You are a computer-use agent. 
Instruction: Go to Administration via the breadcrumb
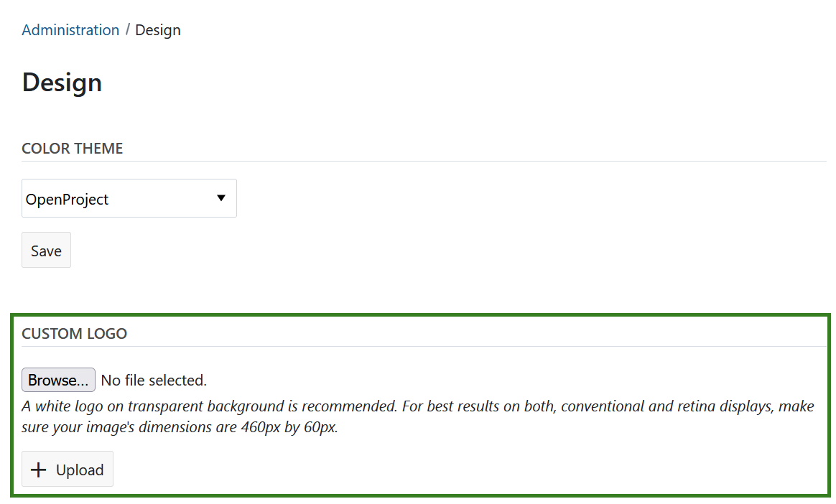coord(70,30)
